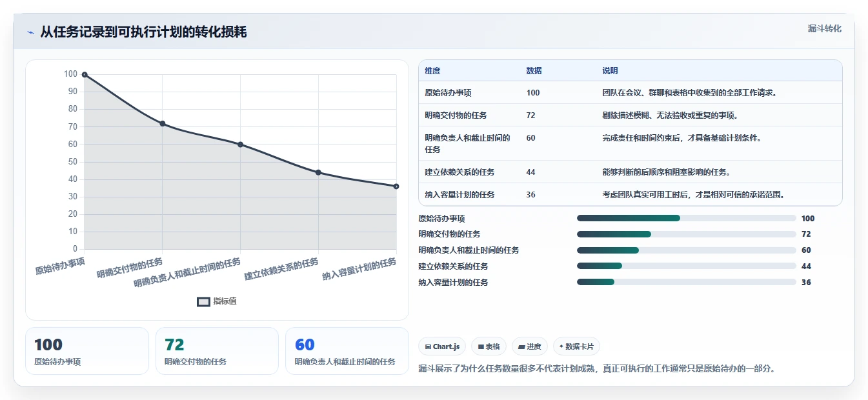The width and height of the screenshot is (868, 400).
Task: Click the 建立依赖关系的任务 progress bar
Action: pyautogui.click(x=687, y=266)
